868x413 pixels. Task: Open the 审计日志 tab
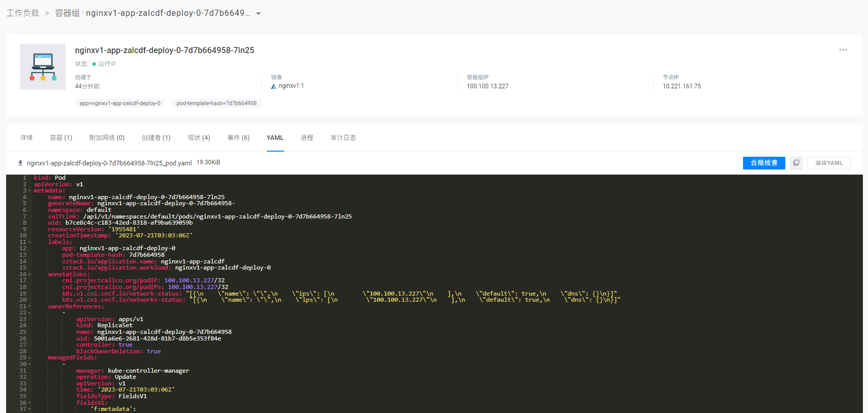343,138
